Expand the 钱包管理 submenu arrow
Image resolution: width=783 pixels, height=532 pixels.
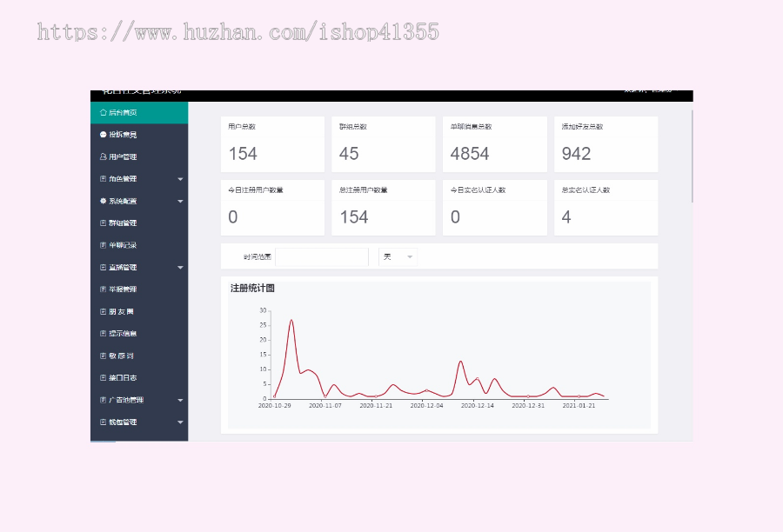(x=180, y=422)
